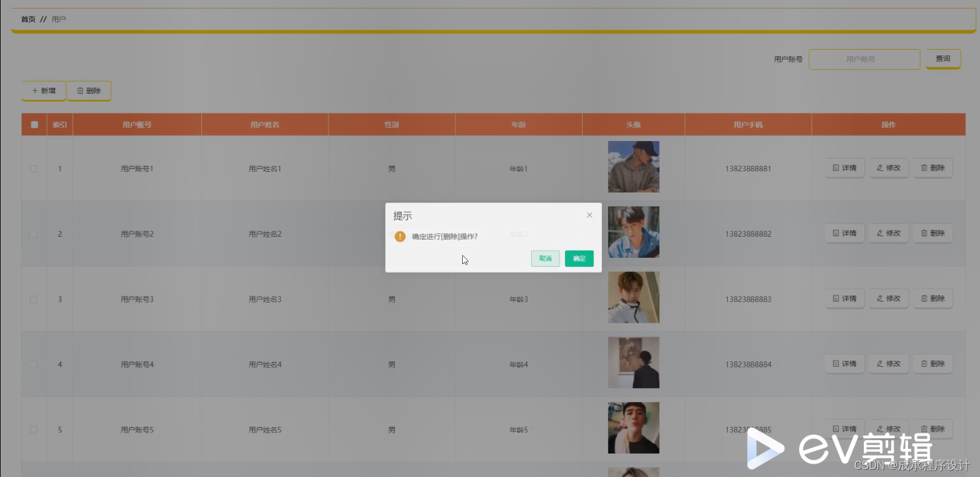Go to 首页 in the breadcrumb
980x477 pixels.
[x=28, y=19]
